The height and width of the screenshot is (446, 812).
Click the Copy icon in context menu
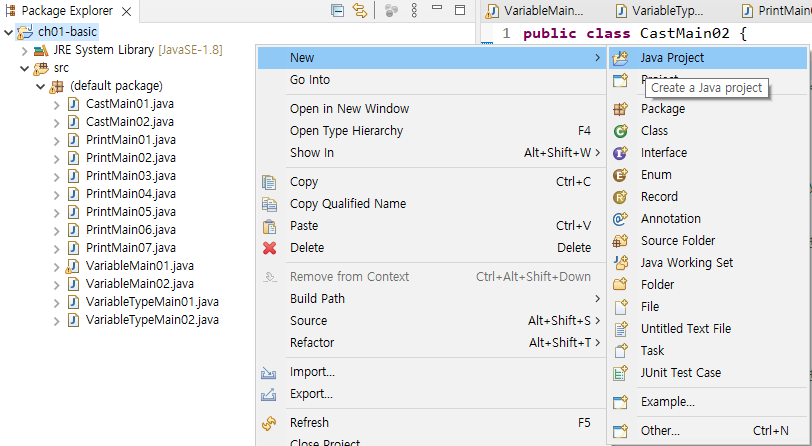click(269, 182)
